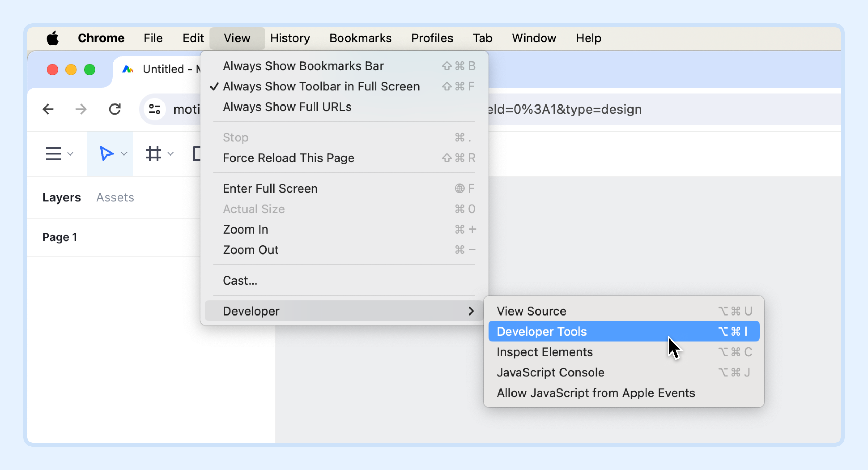This screenshot has height=470, width=868.
Task: Toggle Always Show Bookmarks Bar
Action: 344,66
